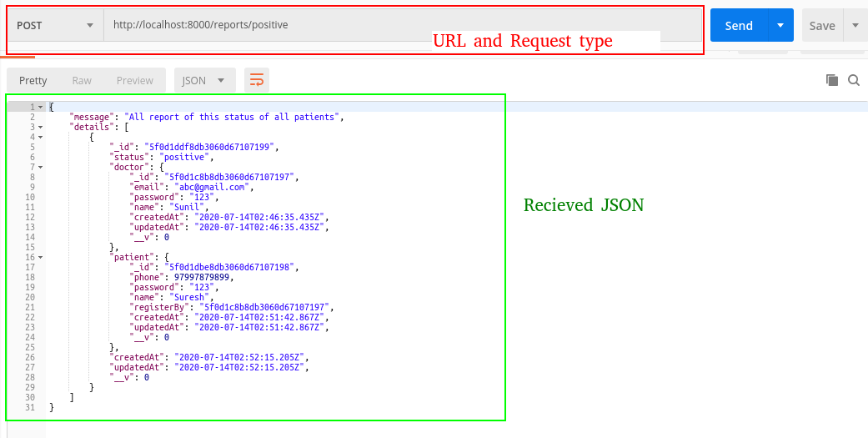
Task: Collapse the root object at line 1
Action: 40,107
